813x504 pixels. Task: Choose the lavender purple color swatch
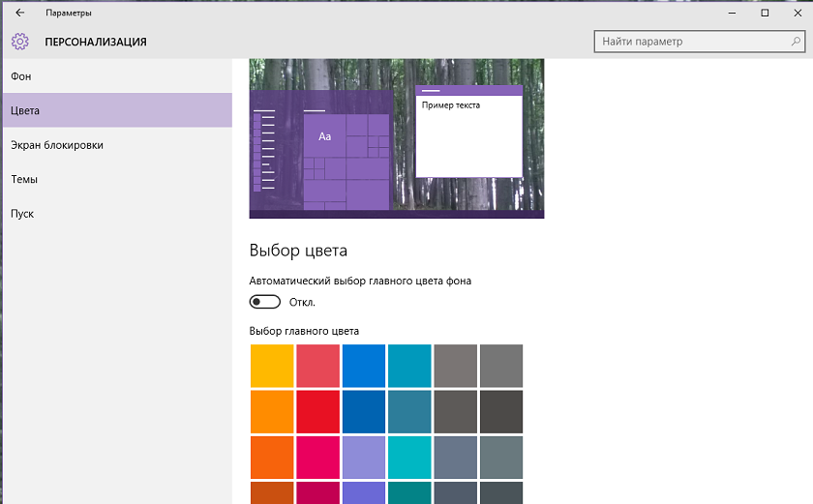coord(364,458)
